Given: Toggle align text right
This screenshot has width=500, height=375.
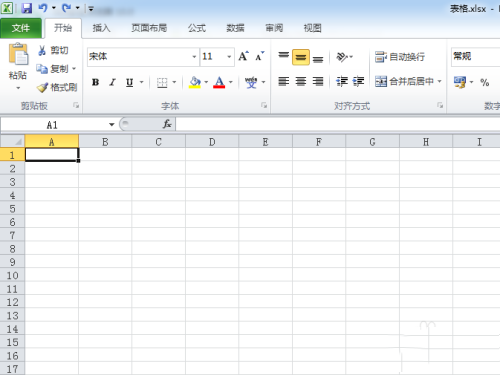Looking at the screenshot, I should tap(318, 81).
